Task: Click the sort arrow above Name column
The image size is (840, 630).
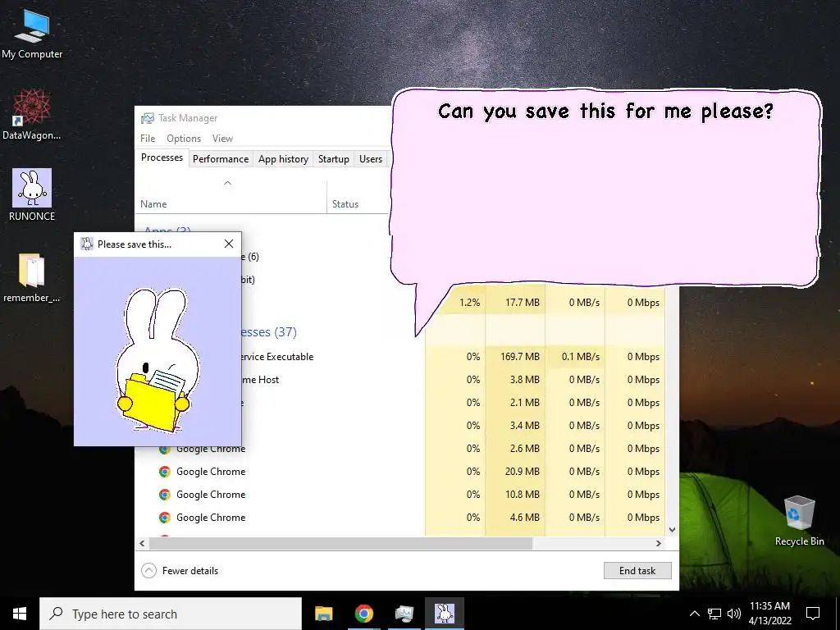Action: coord(228,183)
